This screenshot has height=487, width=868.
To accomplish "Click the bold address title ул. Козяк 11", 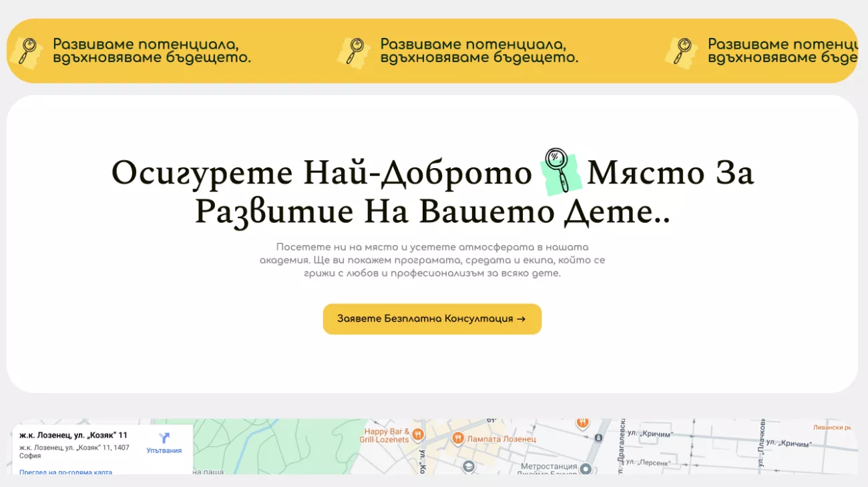I will 73,436.
